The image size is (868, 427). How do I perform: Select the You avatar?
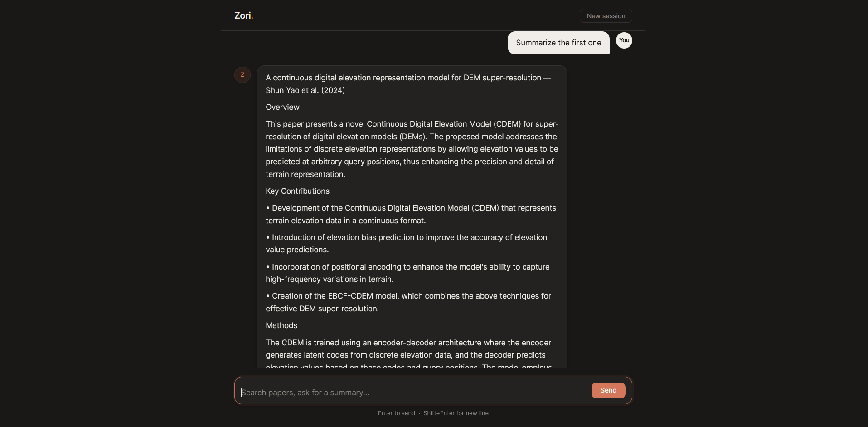(x=624, y=40)
